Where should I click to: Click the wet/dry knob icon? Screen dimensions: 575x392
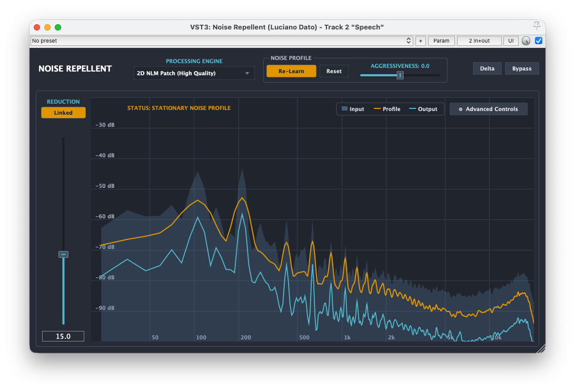(x=526, y=41)
